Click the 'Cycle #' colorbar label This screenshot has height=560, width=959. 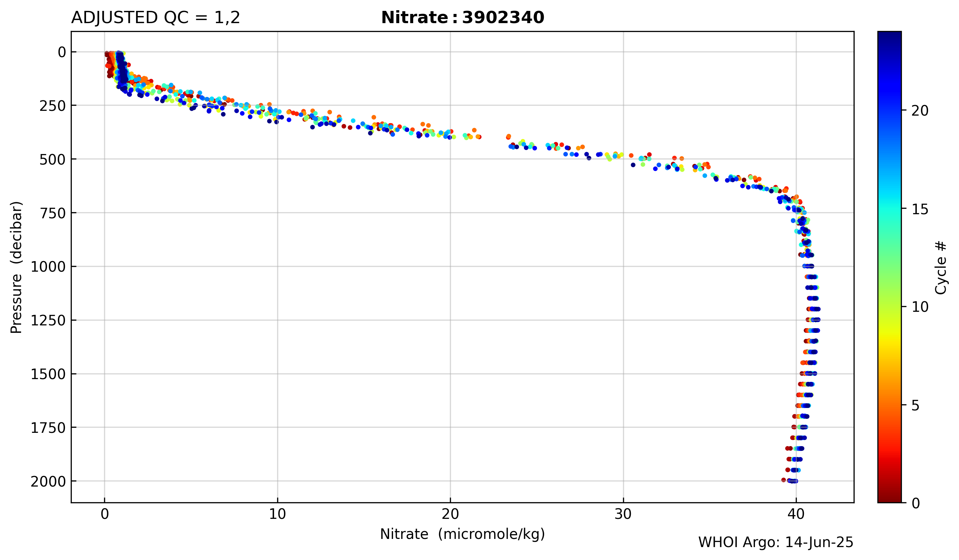[941, 267]
